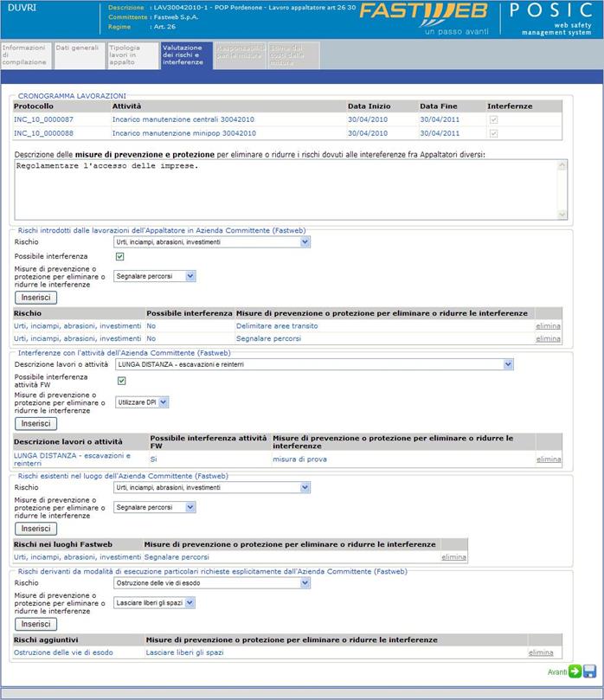
Task: Click the Attività column header
Action: 126,106
